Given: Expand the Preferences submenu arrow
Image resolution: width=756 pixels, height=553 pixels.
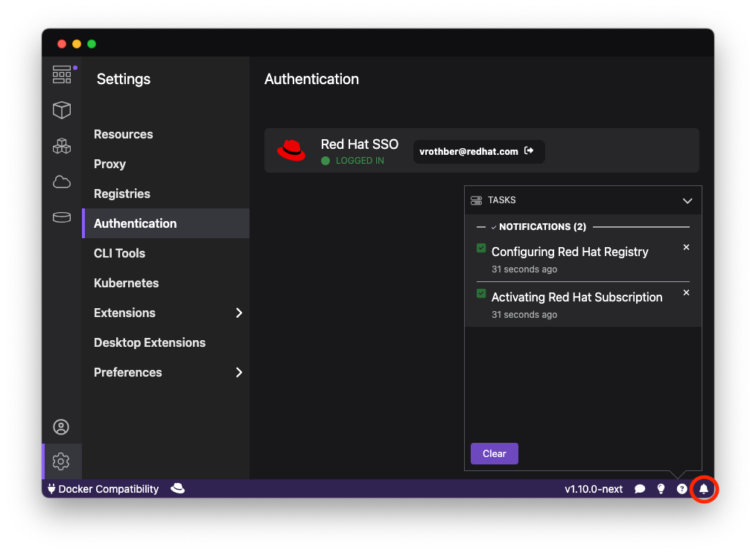Looking at the screenshot, I should click(239, 372).
